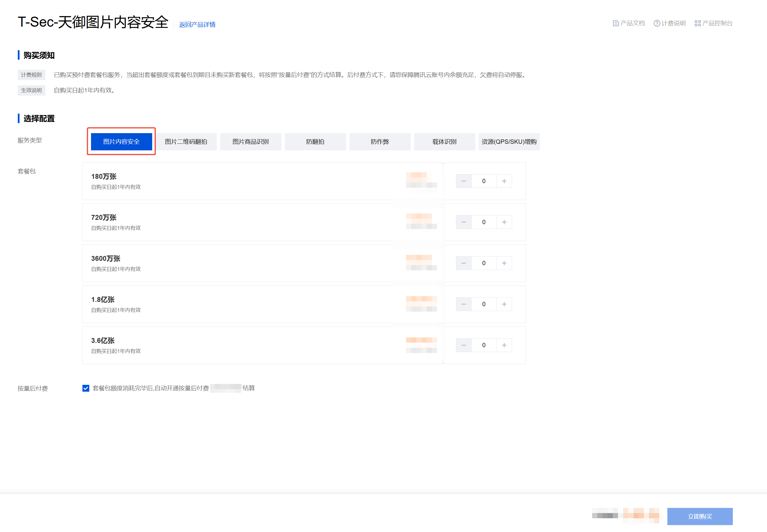This screenshot has height=532, width=767.
Task: Click the 计费规则 label tag
Action: click(x=31, y=75)
